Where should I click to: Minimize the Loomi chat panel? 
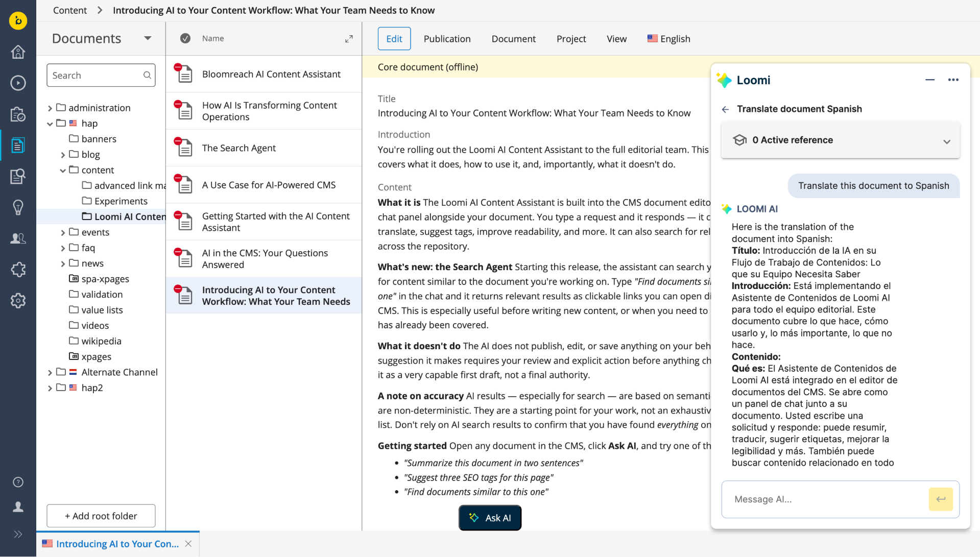[x=929, y=80]
